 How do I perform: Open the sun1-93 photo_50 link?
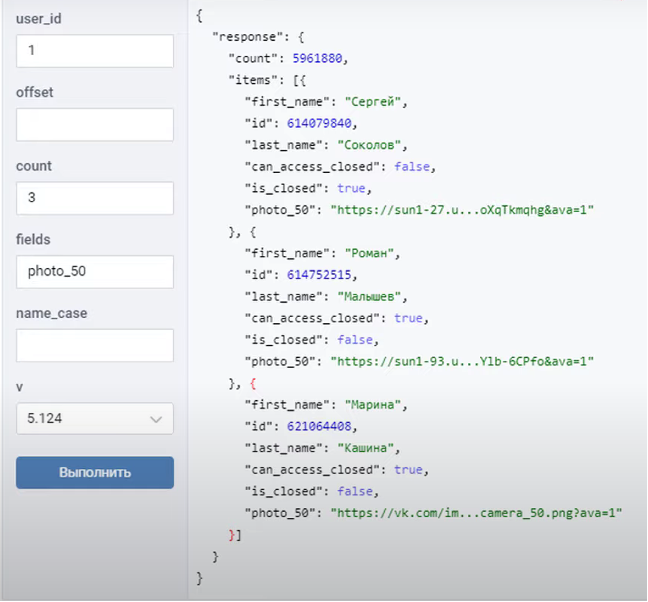(x=462, y=362)
